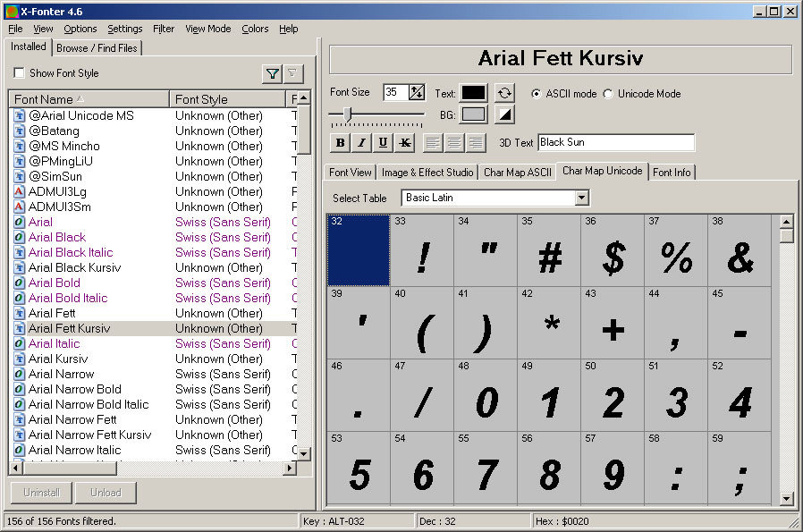Click the font list scroll-right arrow

point(291,468)
